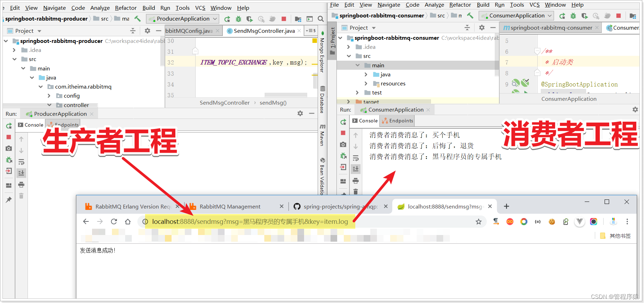Run ProducerApplication using the green rerun icon in toolbar

coord(227,19)
